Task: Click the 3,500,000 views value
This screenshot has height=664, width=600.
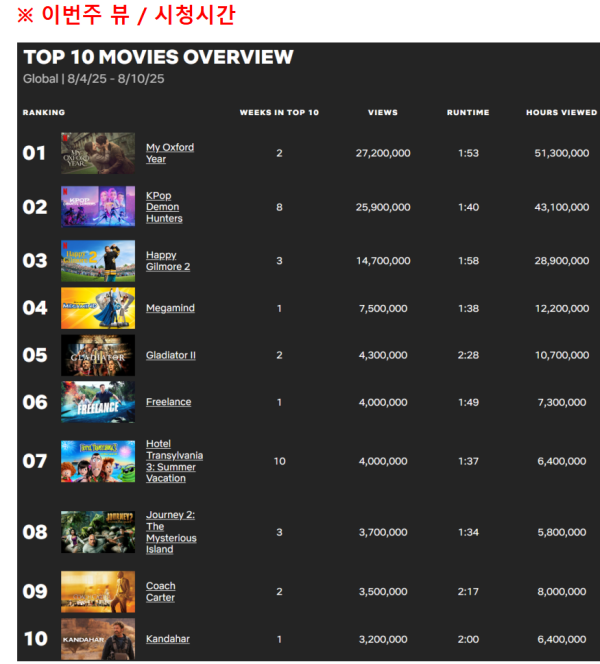Action: pos(383,591)
